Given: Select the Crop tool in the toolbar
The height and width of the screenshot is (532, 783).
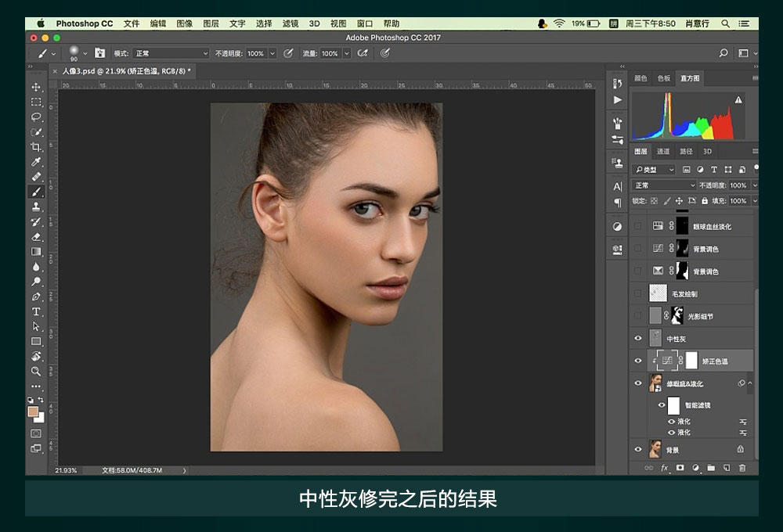Looking at the screenshot, I should pos(36,147).
